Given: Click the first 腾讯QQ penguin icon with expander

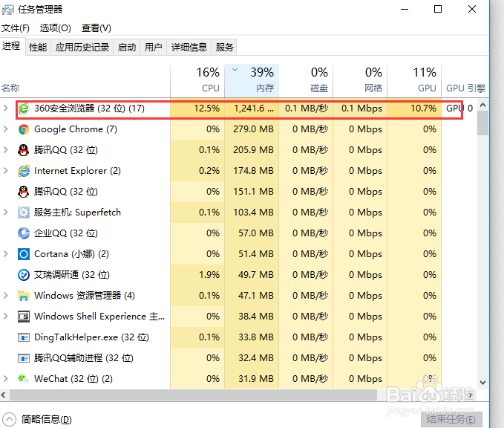Looking at the screenshot, I should click(24, 150).
